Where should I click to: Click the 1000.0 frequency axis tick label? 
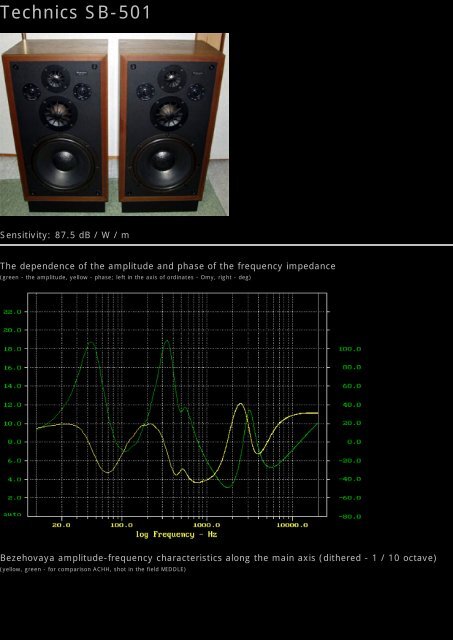pyautogui.click(x=207, y=525)
